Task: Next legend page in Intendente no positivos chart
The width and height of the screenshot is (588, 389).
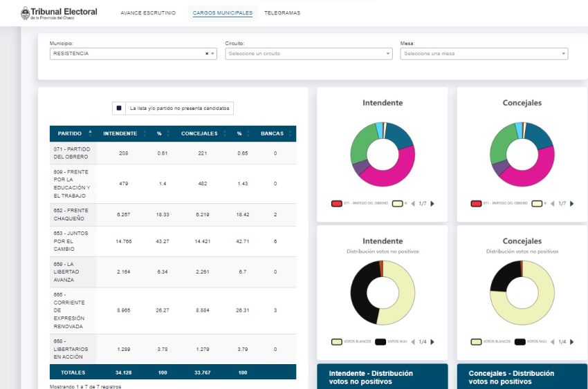Action: click(433, 342)
